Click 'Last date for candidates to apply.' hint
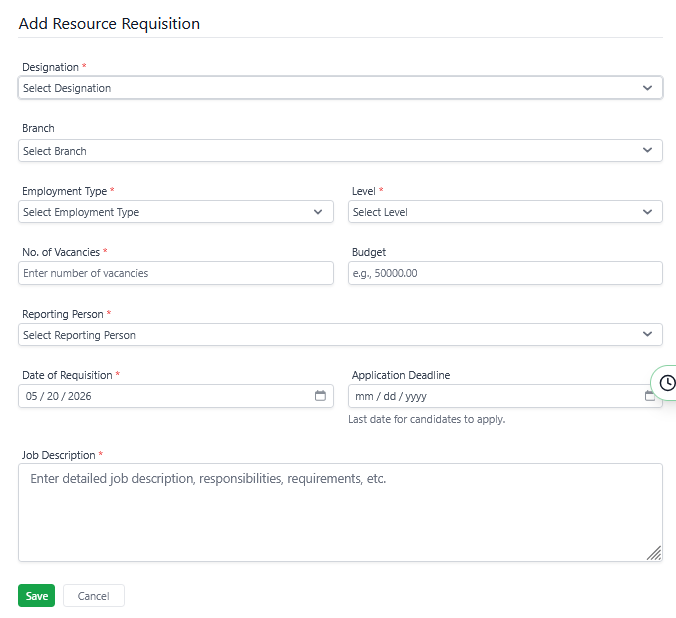This screenshot has height=618, width=676. point(427,419)
